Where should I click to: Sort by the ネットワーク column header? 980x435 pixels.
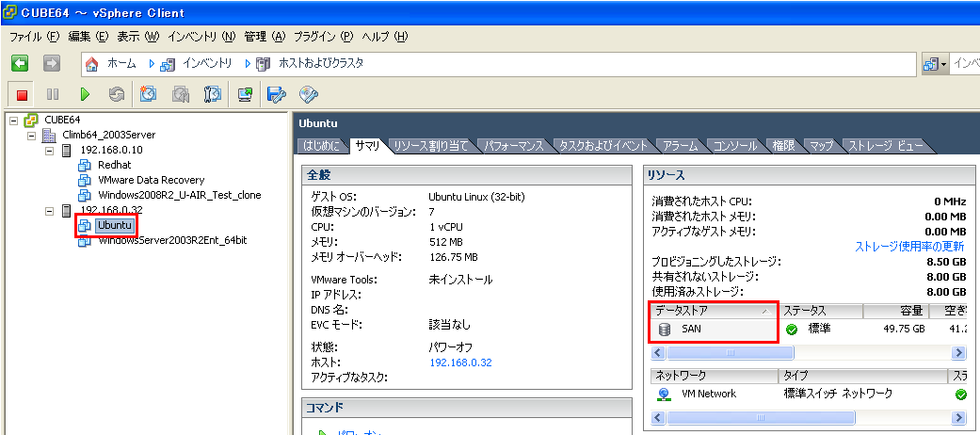tap(714, 376)
